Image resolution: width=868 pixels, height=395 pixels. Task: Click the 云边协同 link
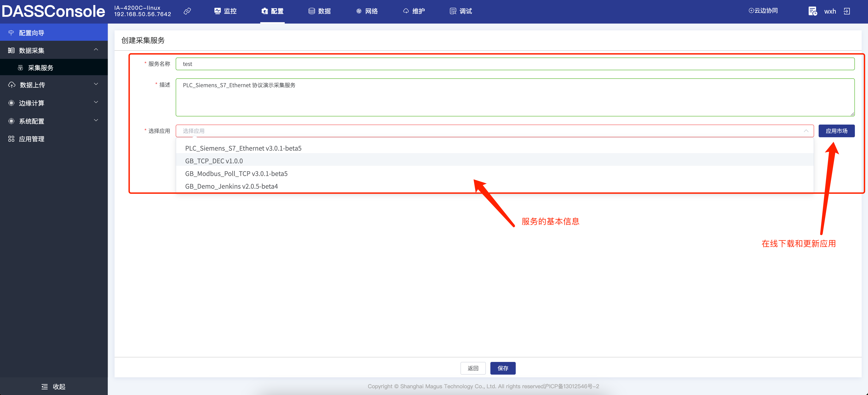coord(763,10)
